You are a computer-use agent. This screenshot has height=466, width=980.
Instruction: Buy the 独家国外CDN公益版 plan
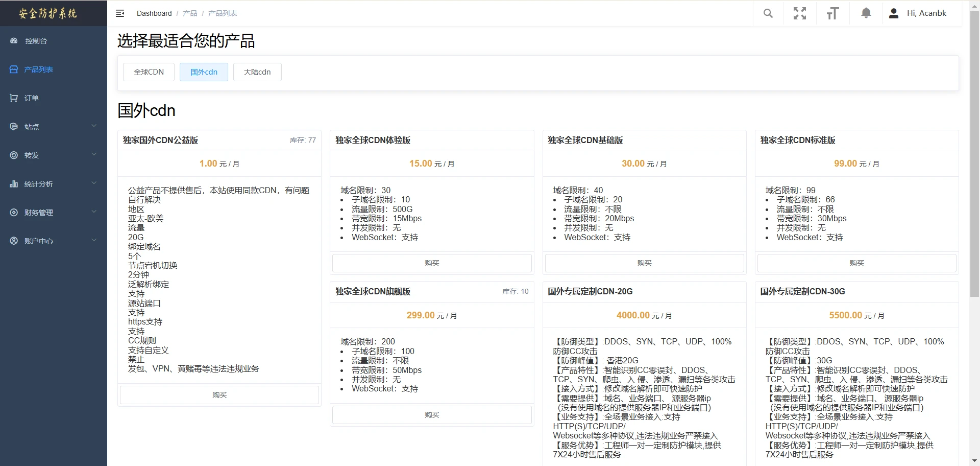tap(219, 395)
